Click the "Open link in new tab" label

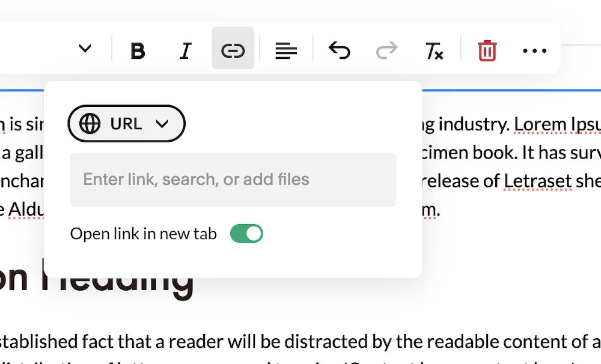point(144,234)
